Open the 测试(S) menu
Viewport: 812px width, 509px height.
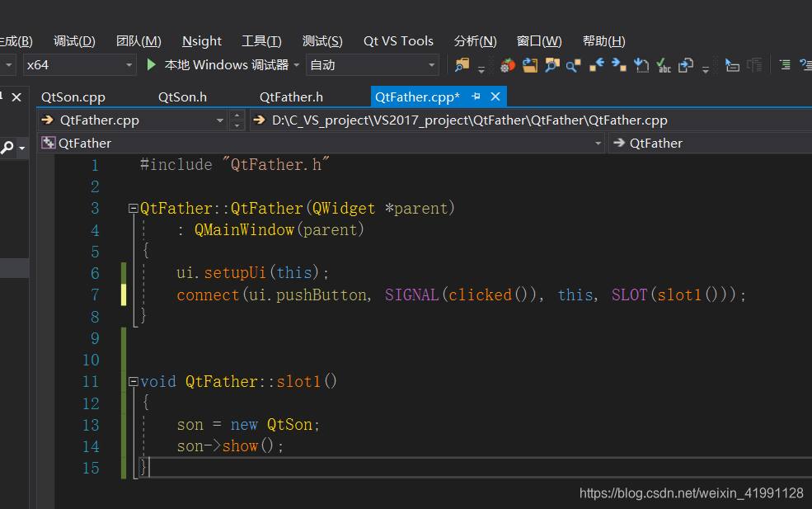point(322,41)
